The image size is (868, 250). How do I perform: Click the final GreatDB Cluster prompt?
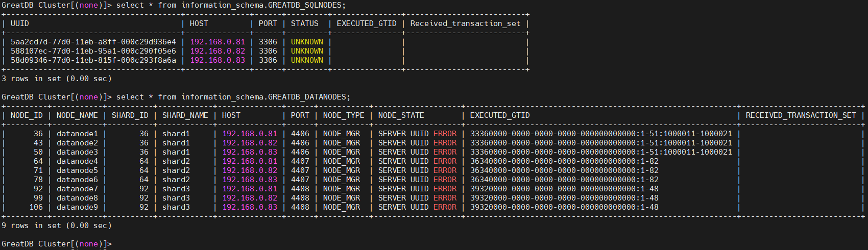click(x=57, y=244)
